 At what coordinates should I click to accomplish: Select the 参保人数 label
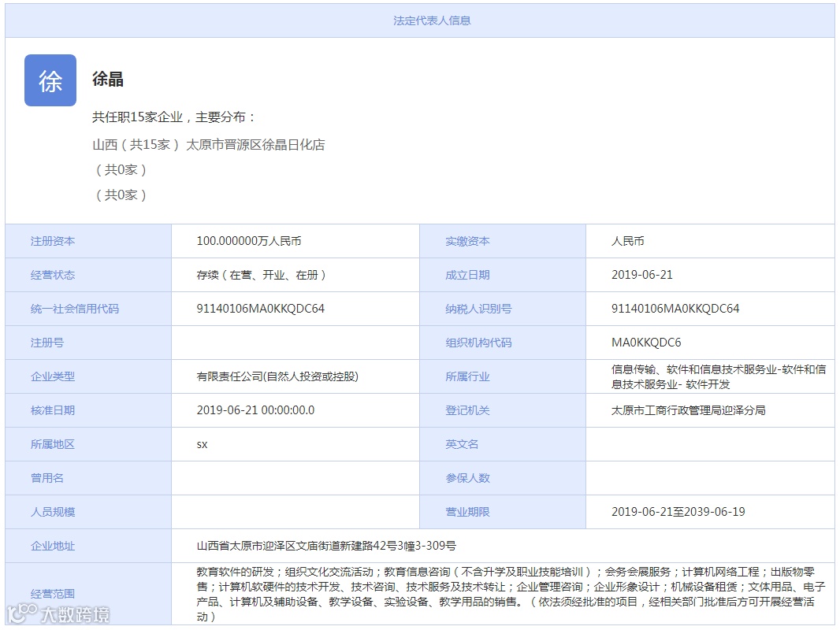467,477
